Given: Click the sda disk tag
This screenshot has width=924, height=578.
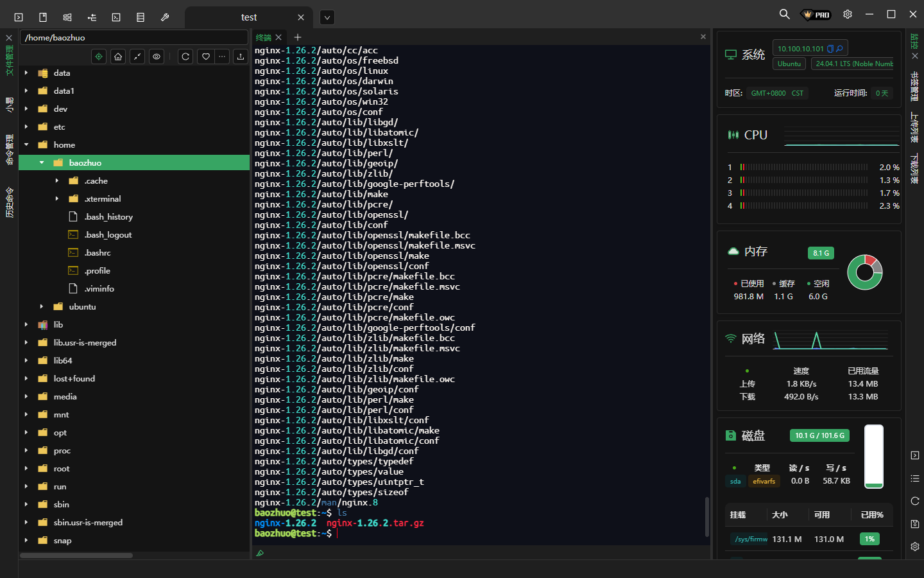Looking at the screenshot, I should coord(735,481).
